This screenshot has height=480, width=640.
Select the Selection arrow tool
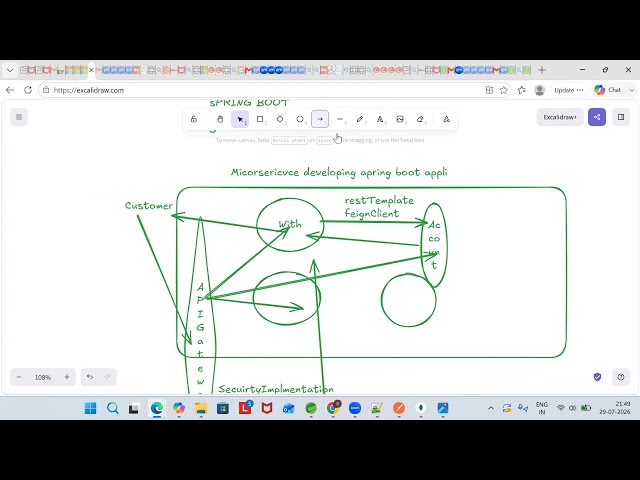(240, 119)
